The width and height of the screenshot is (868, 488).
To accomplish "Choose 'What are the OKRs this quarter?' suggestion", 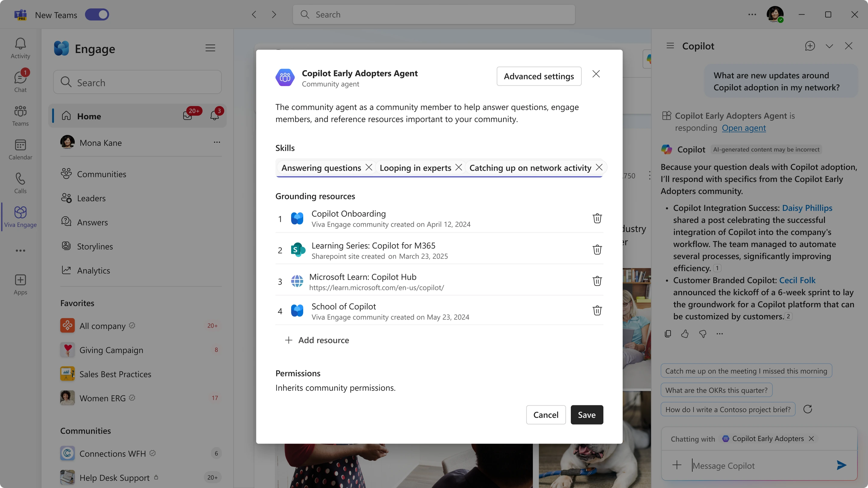I will pos(716,390).
